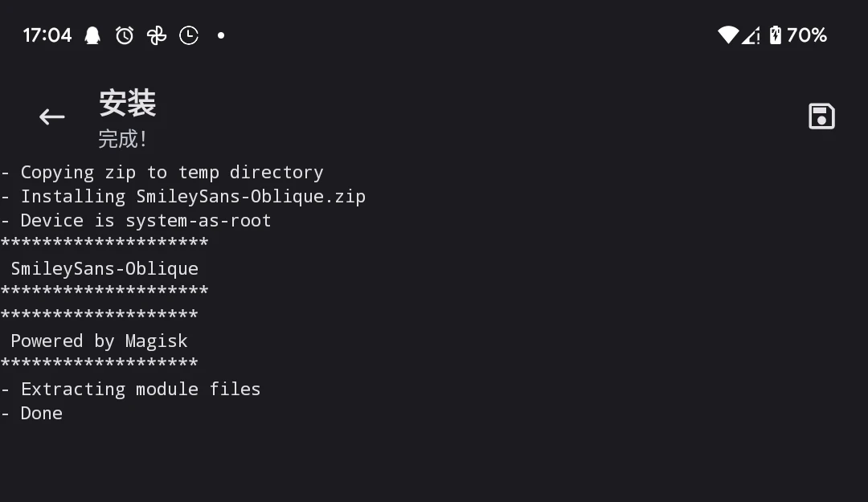Tap the "Powered by Magisk" text
Image resolution: width=868 pixels, height=502 pixels.
99,341
